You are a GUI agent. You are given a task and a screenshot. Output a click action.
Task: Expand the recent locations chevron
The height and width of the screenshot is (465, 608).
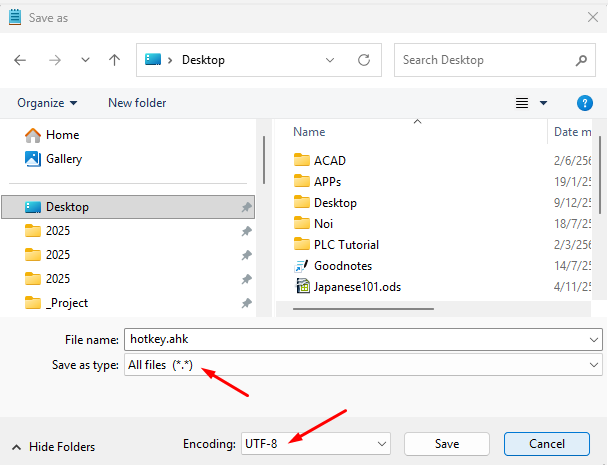pos(85,60)
